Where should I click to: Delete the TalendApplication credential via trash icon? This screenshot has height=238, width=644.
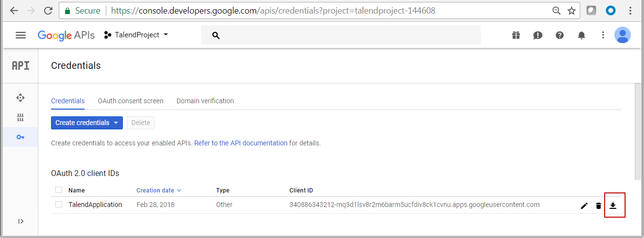[x=598, y=206]
